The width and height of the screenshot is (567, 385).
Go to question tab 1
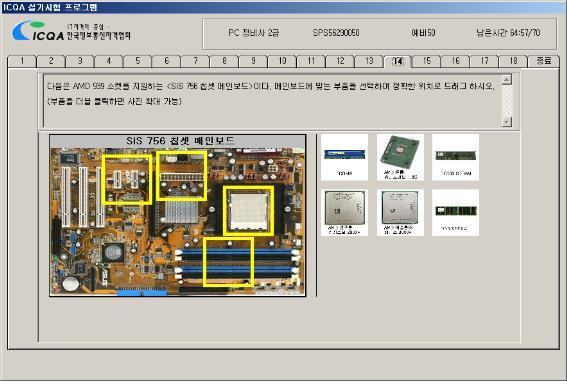(22, 61)
